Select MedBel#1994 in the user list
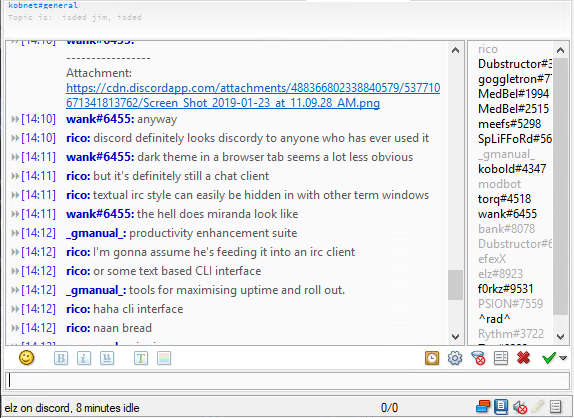 (x=513, y=94)
